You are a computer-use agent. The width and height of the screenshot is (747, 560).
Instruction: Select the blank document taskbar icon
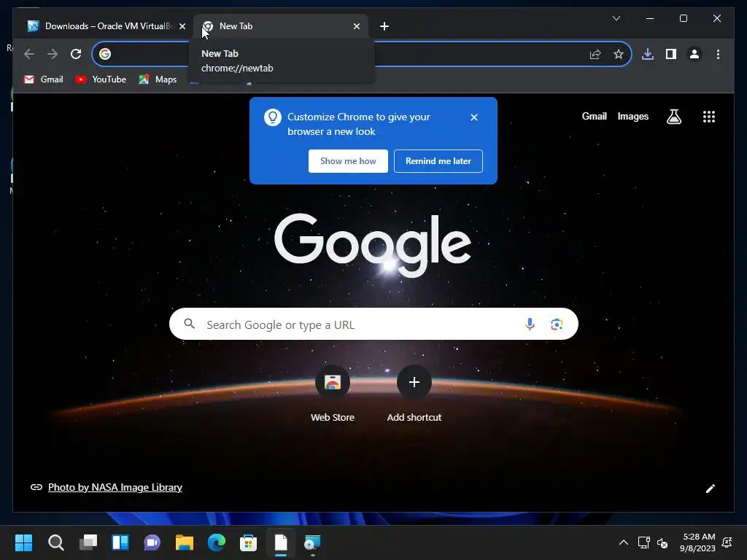coord(281,542)
